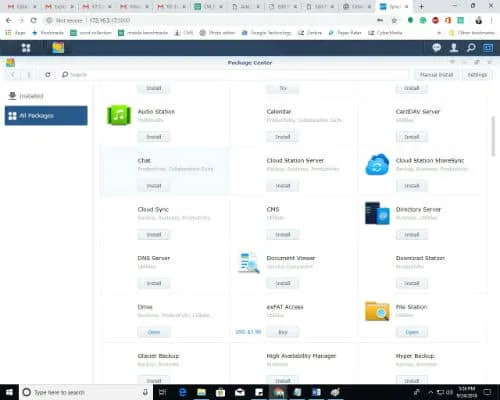Open the Photo editor bookmark
Viewport: 500px width, 400px height.
pyautogui.click(x=217, y=33)
